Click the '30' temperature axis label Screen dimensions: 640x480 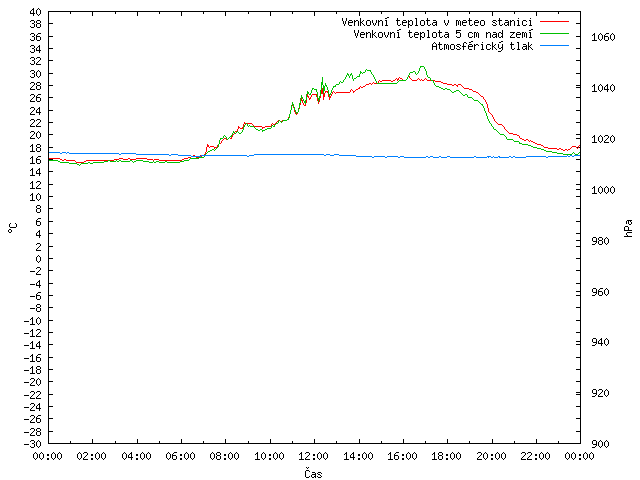click(x=36, y=74)
